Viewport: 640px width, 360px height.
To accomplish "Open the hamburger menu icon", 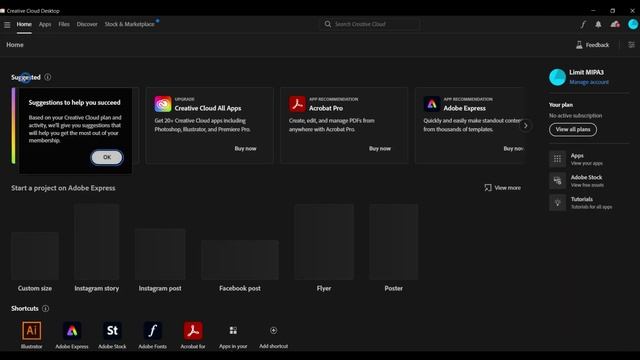I will point(7,24).
